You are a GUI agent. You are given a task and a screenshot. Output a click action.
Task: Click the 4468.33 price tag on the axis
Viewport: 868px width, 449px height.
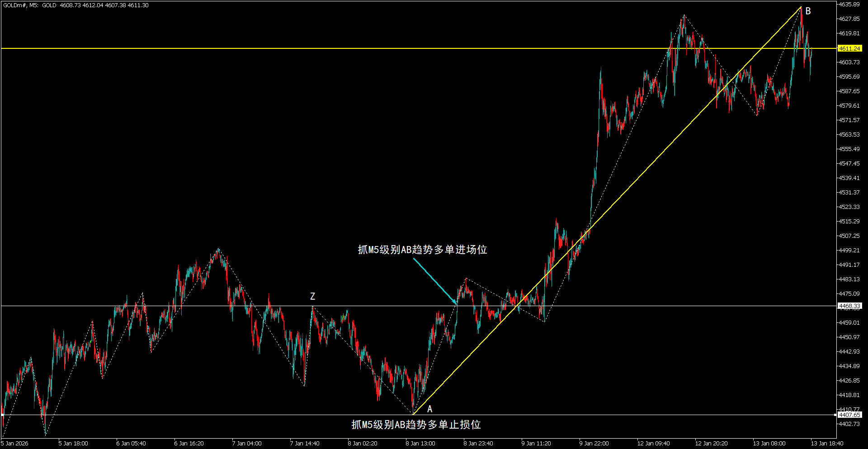point(849,306)
